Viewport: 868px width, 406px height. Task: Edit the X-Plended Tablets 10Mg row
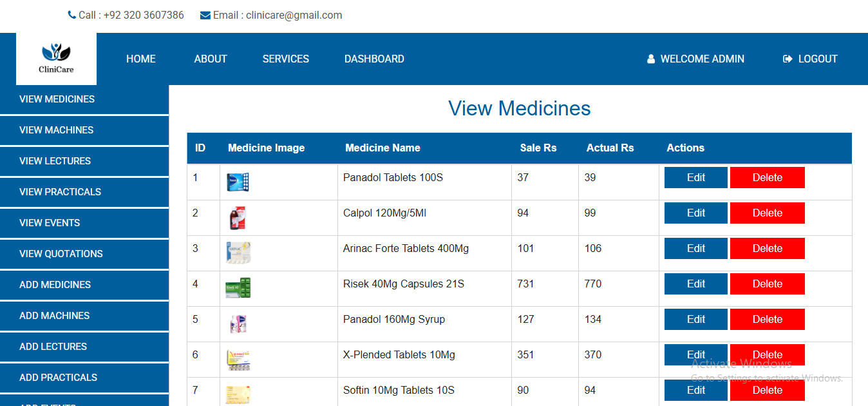(696, 355)
